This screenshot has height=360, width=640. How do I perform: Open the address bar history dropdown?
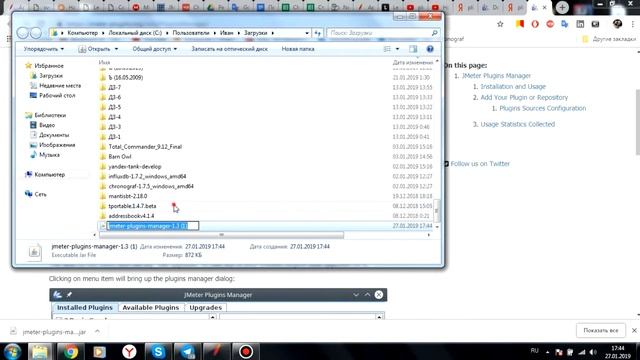(307, 33)
